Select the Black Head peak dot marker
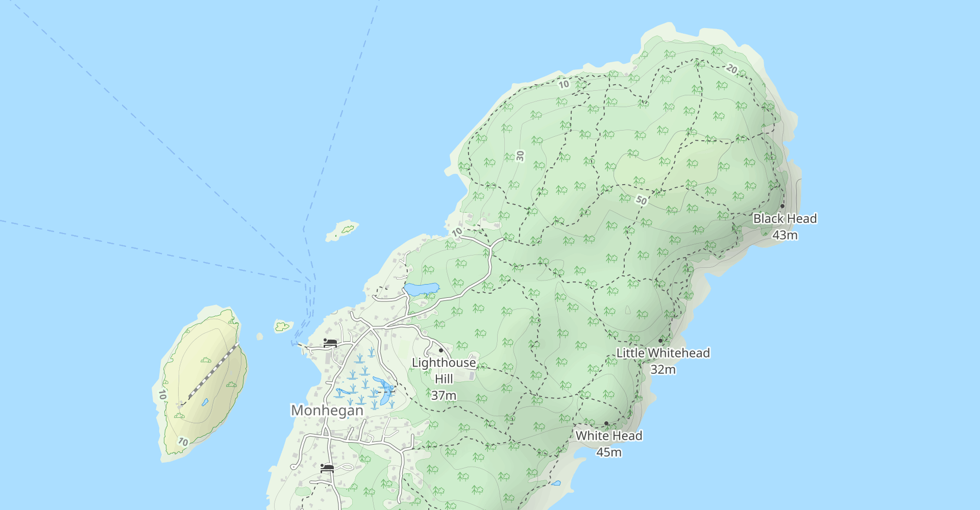 (782, 206)
